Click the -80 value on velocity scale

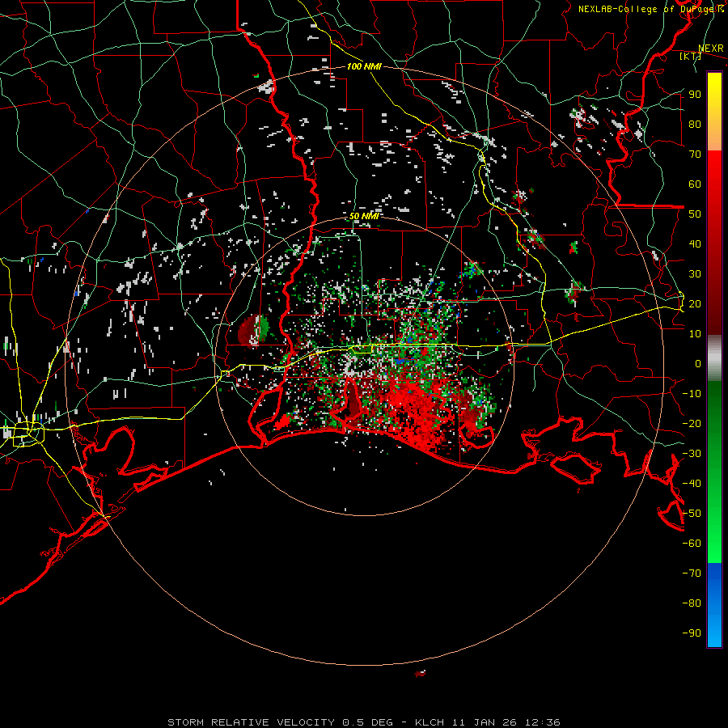(x=692, y=603)
